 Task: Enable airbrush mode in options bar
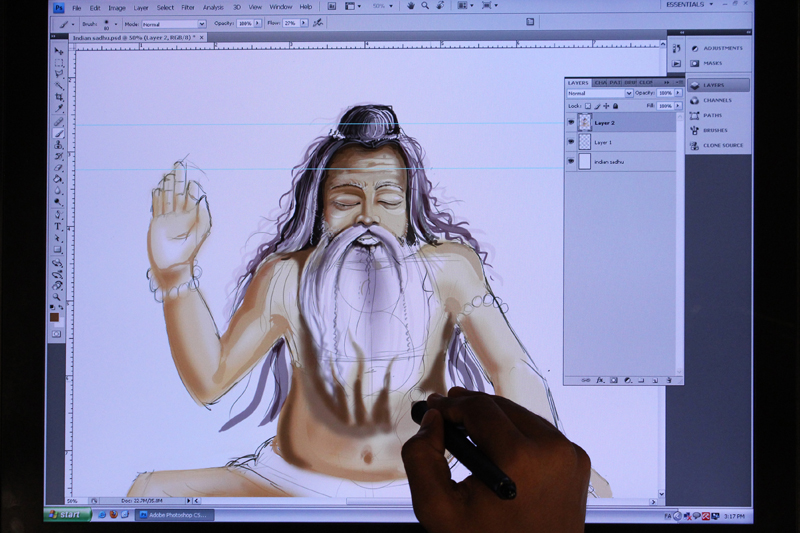coord(318,23)
